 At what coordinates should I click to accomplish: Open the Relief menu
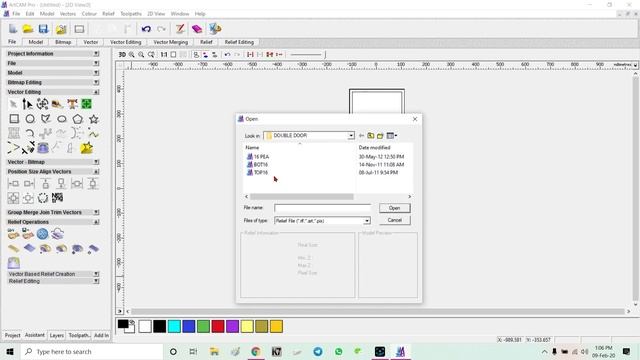pos(108,13)
